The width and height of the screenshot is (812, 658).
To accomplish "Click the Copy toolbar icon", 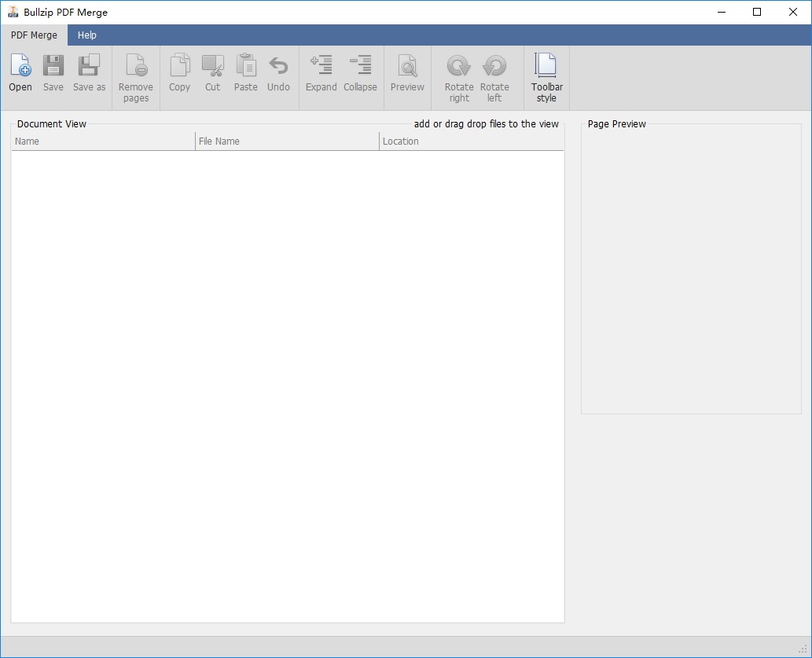I will [180, 66].
